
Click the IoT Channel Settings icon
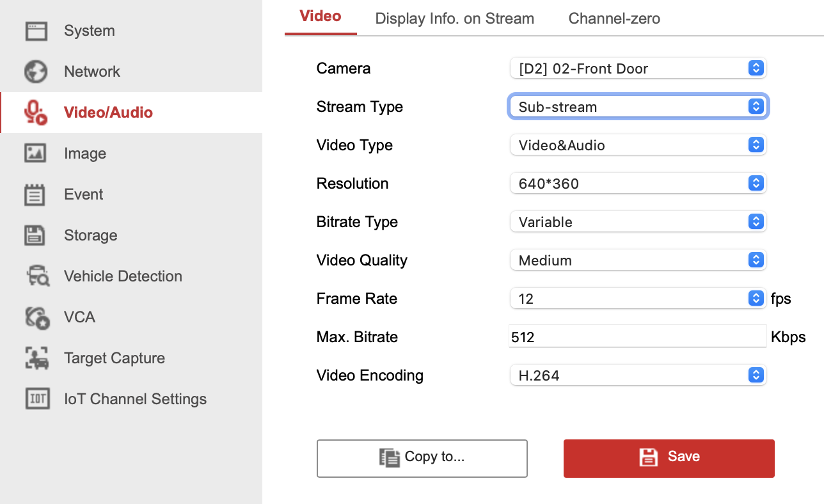[37, 399]
